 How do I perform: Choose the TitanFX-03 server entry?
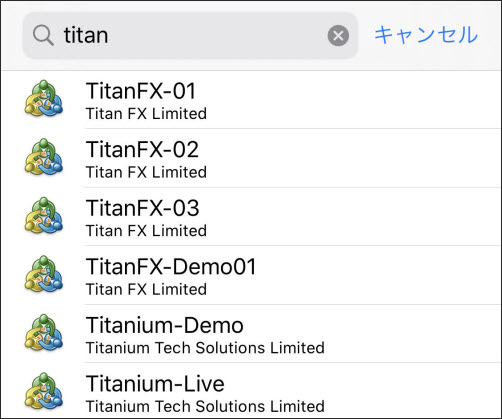pos(251,217)
